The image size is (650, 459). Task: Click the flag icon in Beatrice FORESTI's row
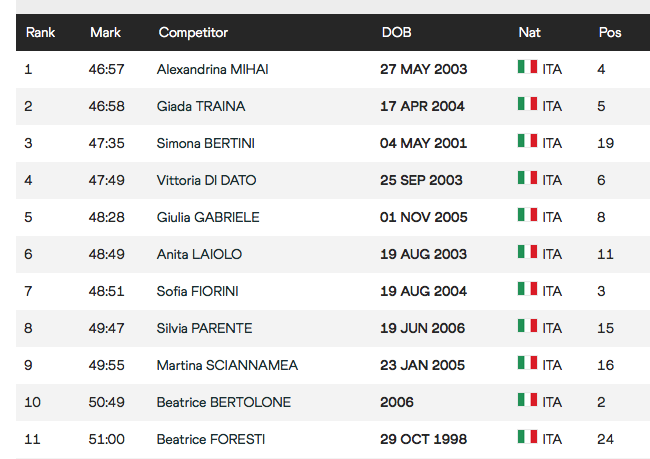527,437
